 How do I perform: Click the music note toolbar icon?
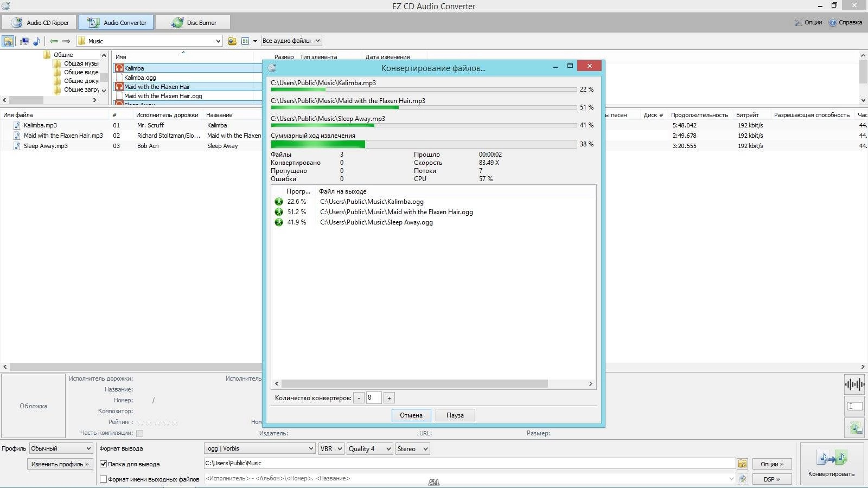(36, 41)
